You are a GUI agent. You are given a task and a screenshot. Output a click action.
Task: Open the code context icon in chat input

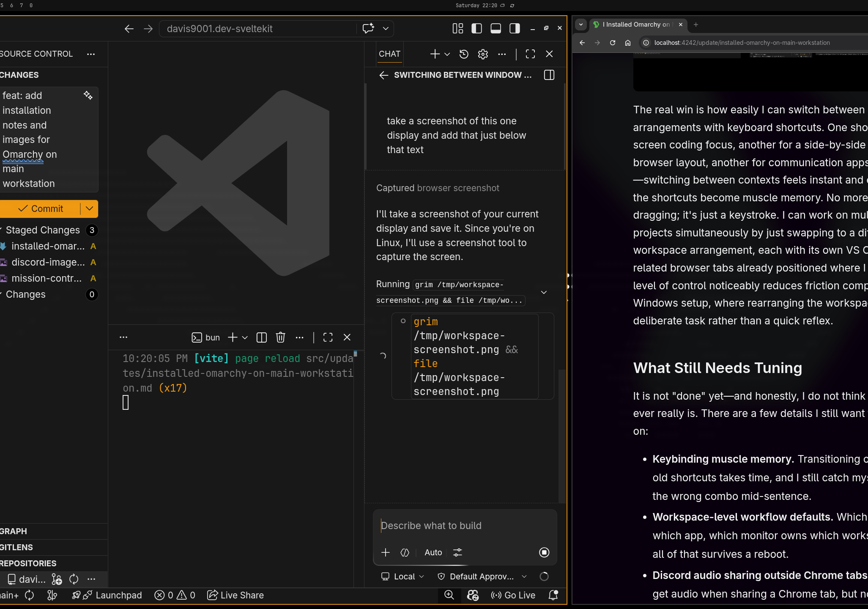click(x=405, y=552)
